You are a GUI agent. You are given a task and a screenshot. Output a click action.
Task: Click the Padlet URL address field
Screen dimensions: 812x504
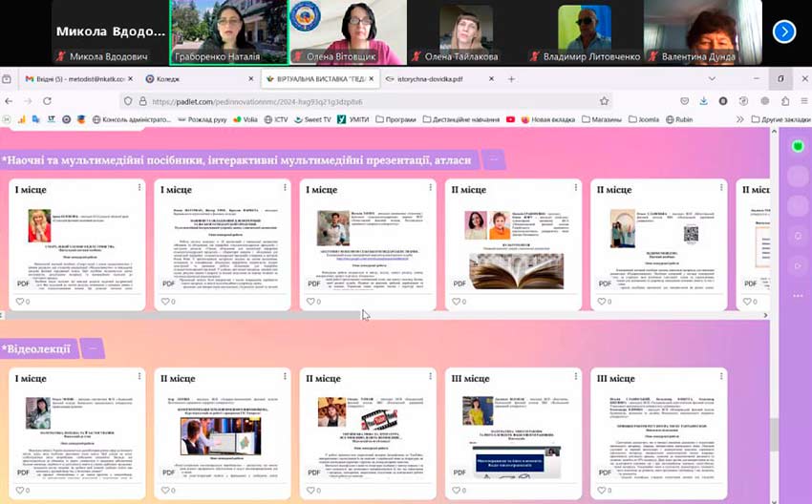pos(363,101)
